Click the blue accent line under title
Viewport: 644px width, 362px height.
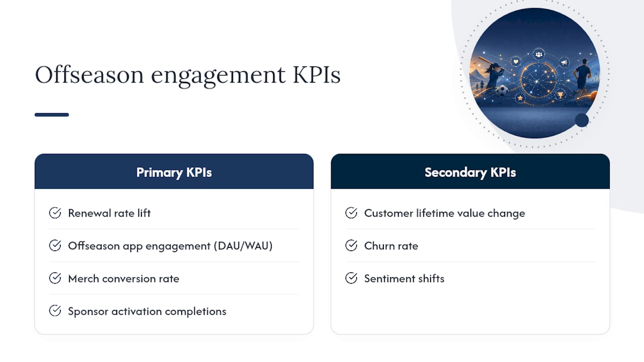click(52, 115)
